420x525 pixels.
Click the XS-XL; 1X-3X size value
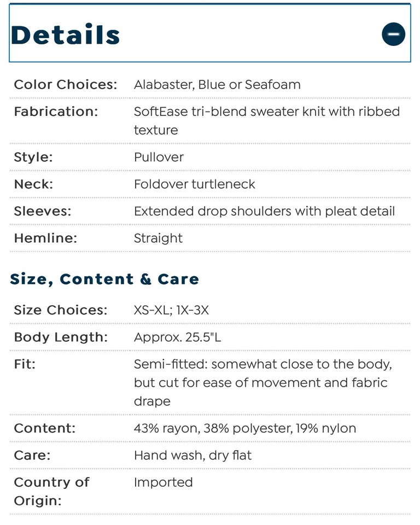tap(171, 310)
